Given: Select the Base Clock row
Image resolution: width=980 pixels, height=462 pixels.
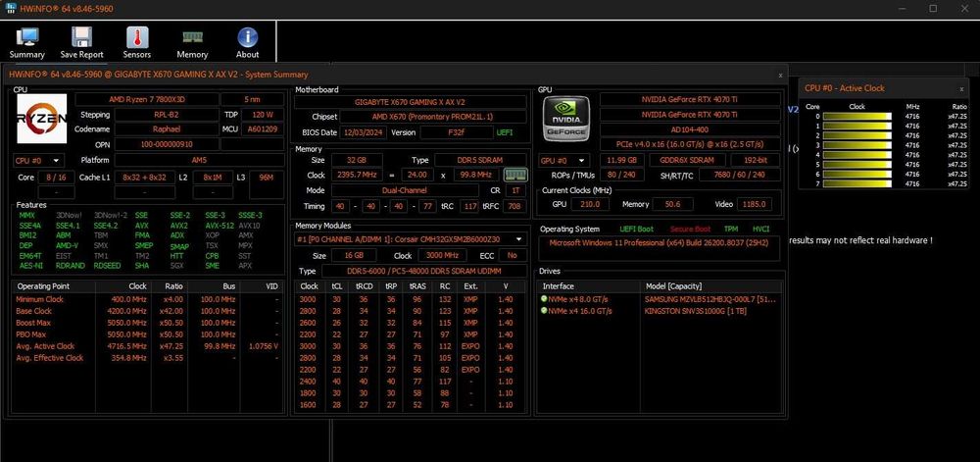Looking at the screenshot, I should [x=149, y=311].
